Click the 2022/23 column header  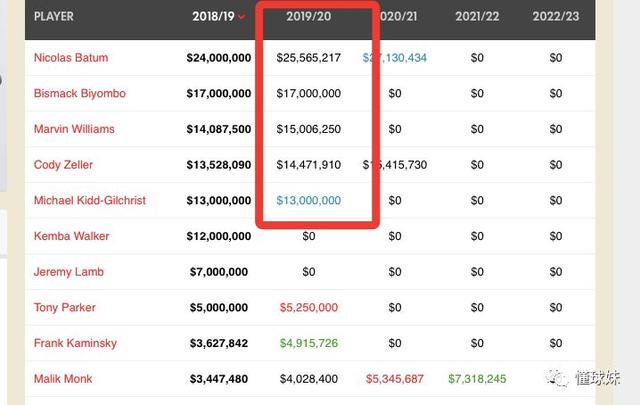556,17
